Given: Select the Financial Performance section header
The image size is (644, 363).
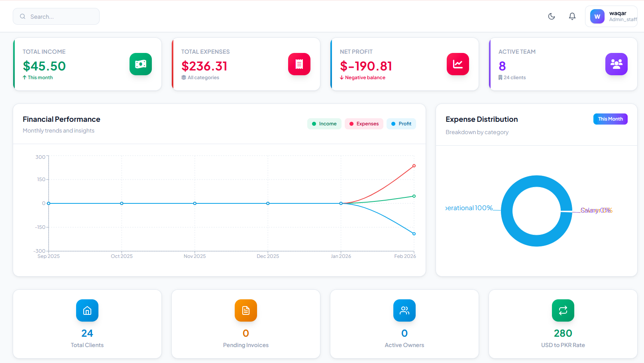Looking at the screenshot, I should 61,119.
